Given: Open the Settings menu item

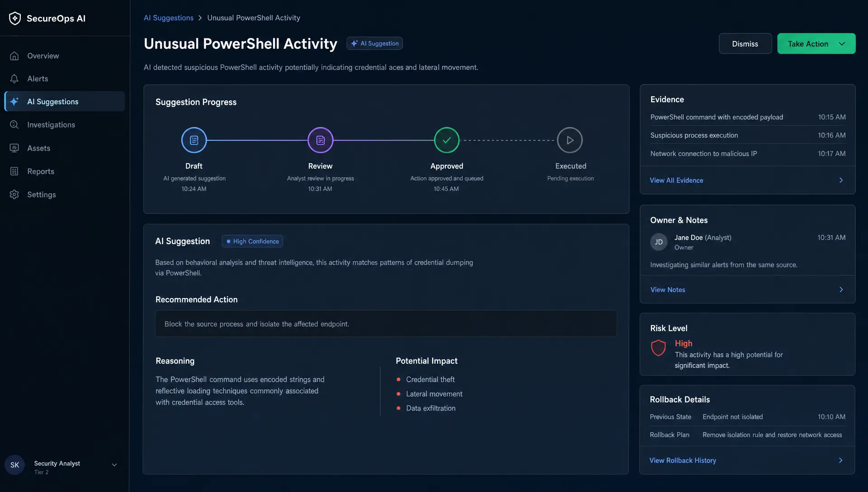Looking at the screenshot, I should (x=65, y=194).
